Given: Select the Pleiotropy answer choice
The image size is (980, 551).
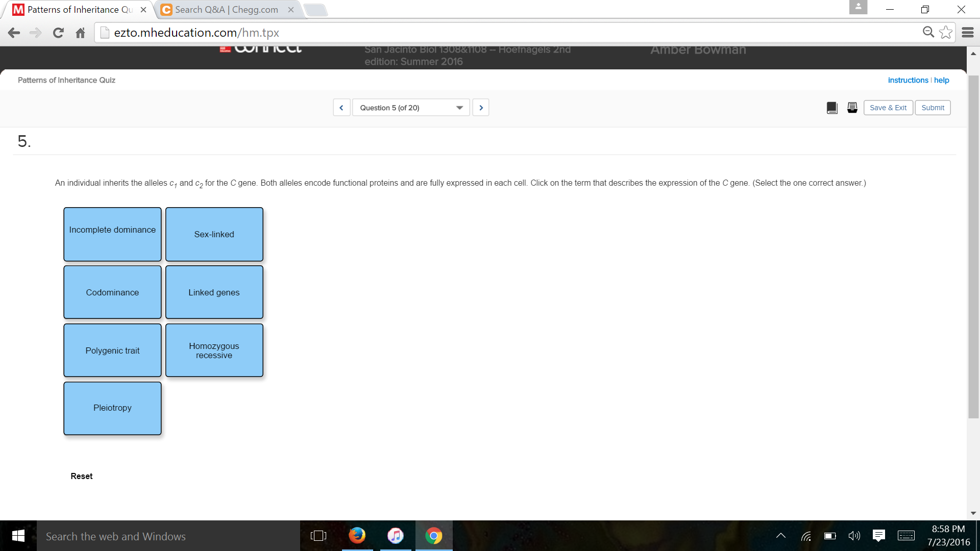Looking at the screenshot, I should click(112, 408).
